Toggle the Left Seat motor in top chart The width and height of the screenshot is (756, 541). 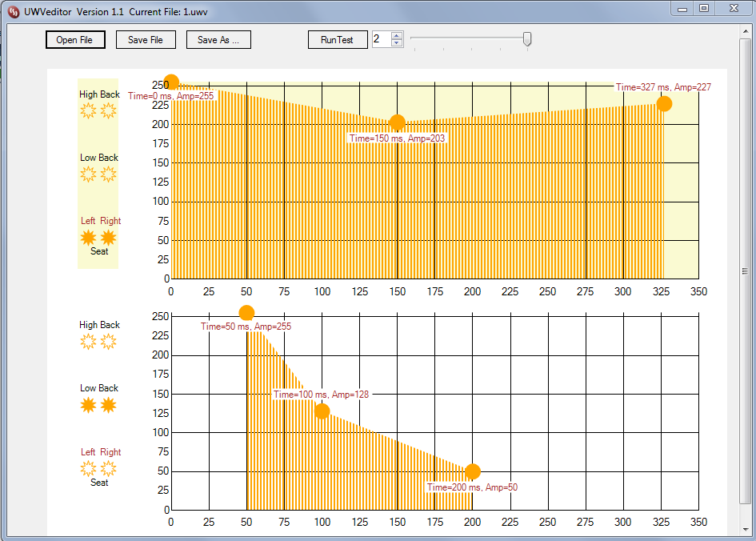pyautogui.click(x=88, y=237)
